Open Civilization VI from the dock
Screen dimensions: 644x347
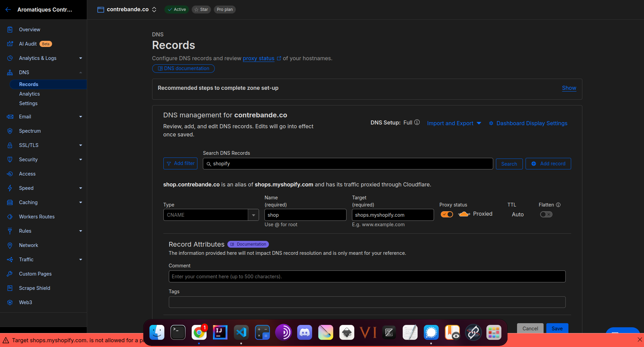click(x=368, y=332)
